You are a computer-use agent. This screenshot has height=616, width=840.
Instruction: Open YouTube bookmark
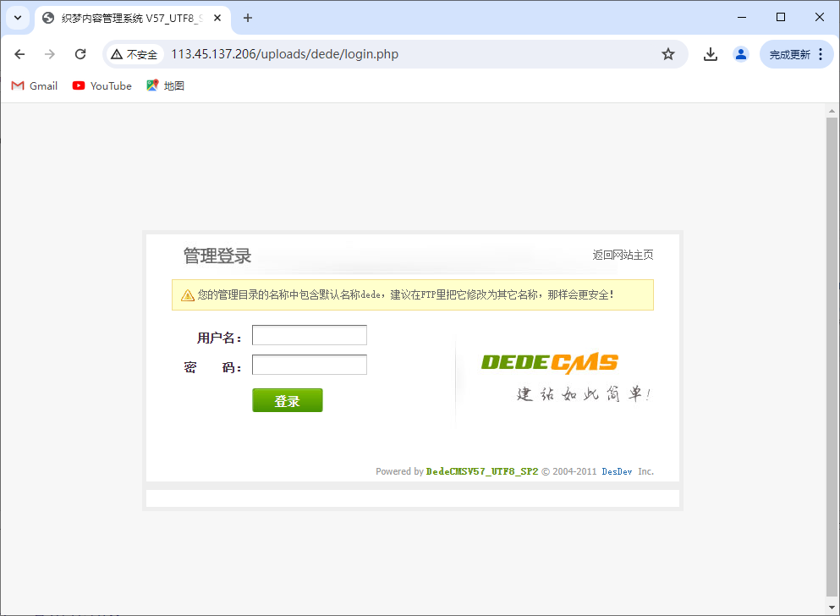click(102, 85)
